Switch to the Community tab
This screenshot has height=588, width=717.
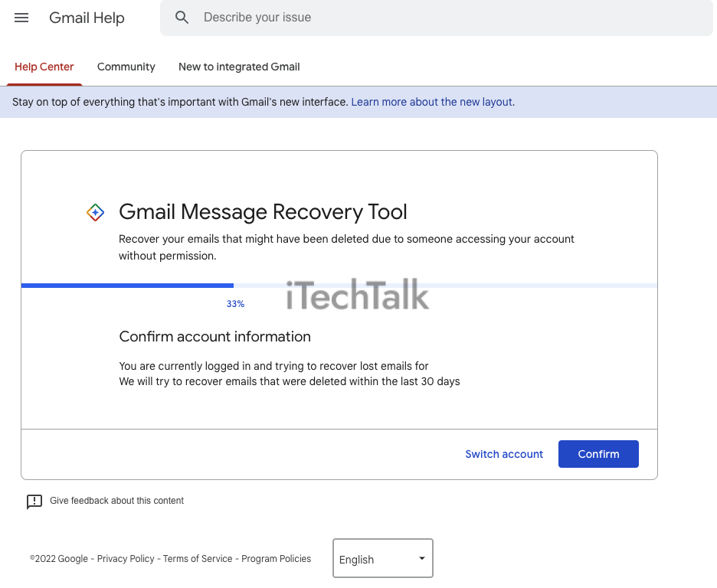tap(126, 67)
